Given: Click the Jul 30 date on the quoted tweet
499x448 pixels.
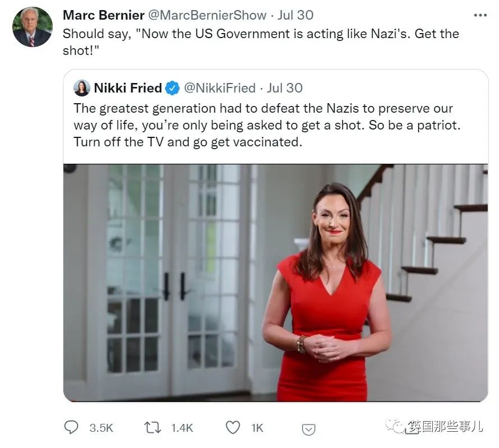Looking at the screenshot, I should tap(285, 88).
